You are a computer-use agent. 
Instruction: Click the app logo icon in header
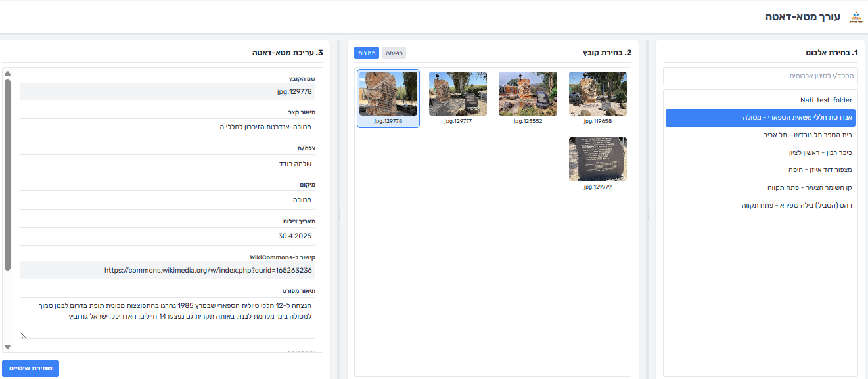pyautogui.click(x=856, y=17)
